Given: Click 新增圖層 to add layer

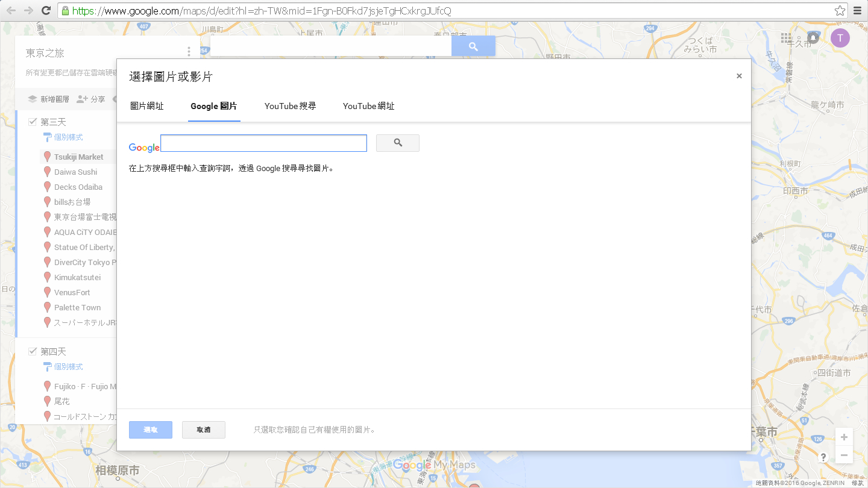Looking at the screenshot, I should pos(48,99).
